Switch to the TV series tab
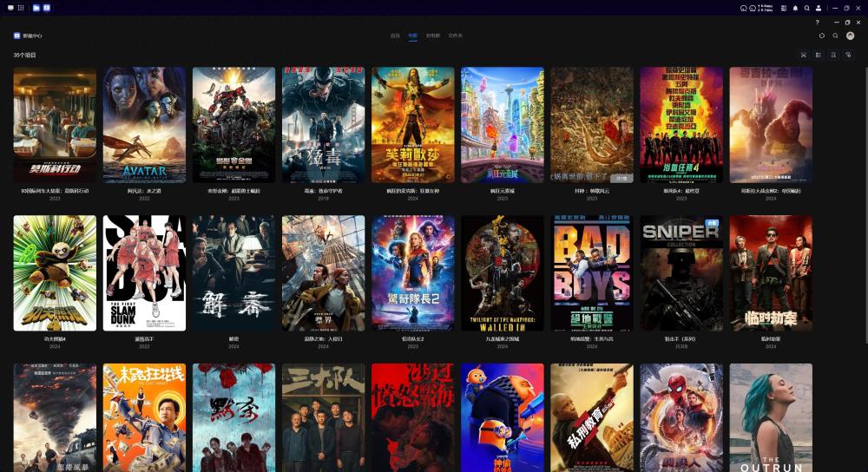 (432, 36)
